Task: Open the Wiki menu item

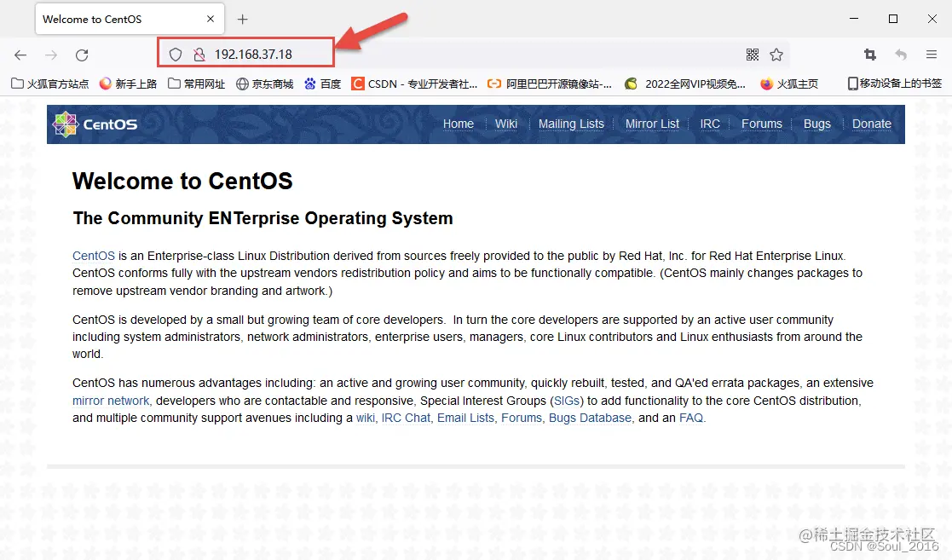Action: click(505, 124)
